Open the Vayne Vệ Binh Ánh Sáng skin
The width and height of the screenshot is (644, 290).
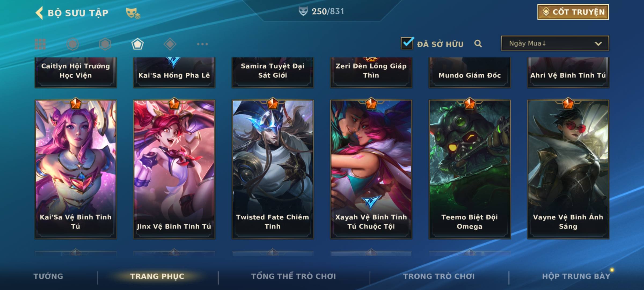tap(568, 169)
